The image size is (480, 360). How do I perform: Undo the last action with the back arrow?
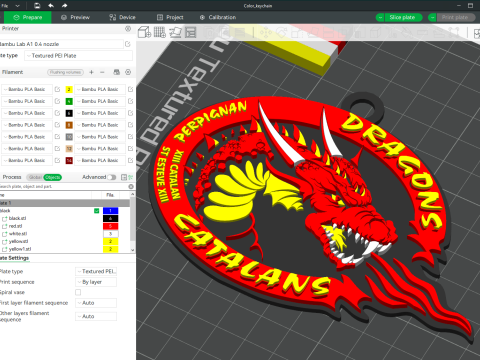point(51,5)
